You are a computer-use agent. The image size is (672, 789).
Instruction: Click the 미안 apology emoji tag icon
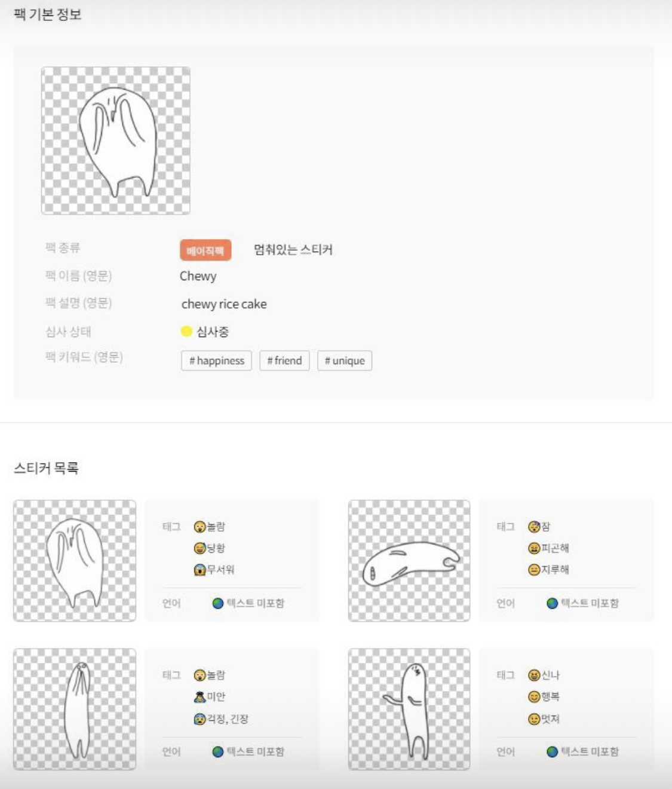(200, 696)
